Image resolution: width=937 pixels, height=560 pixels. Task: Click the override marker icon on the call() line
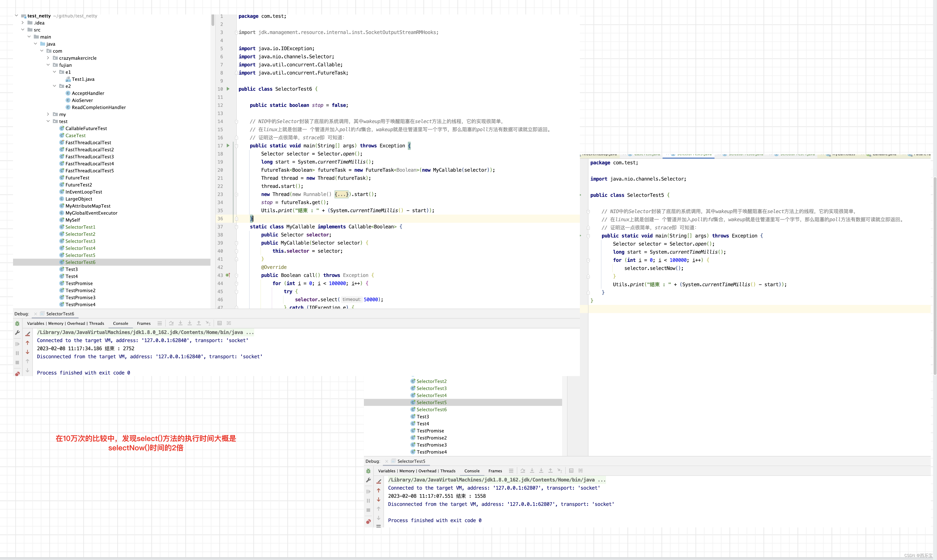coord(228,275)
